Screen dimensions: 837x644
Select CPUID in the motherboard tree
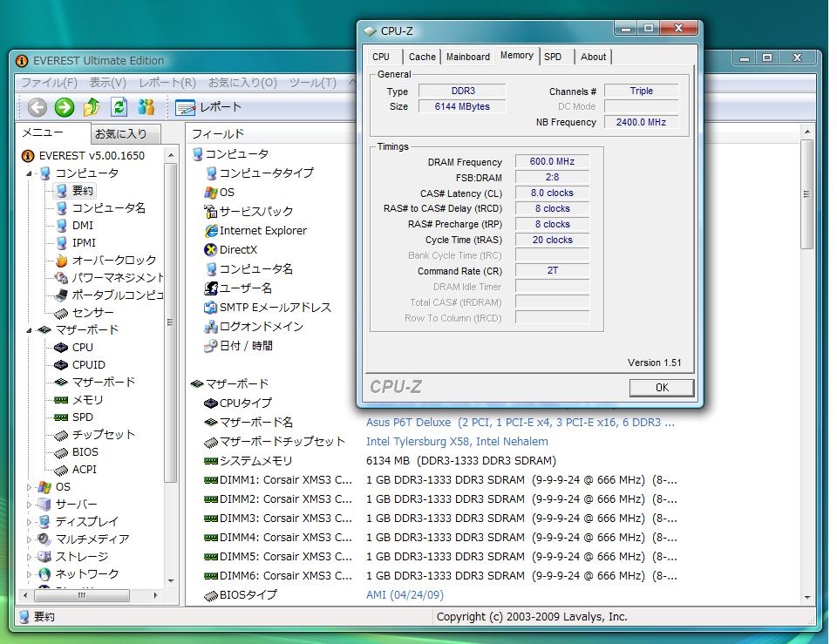click(x=88, y=364)
